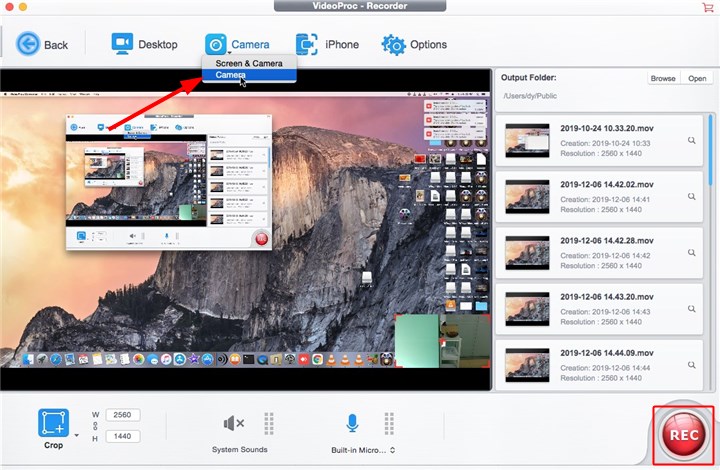Screen dimensions: 720x470
Task: Click the height field showing 1440
Action: pos(123,436)
